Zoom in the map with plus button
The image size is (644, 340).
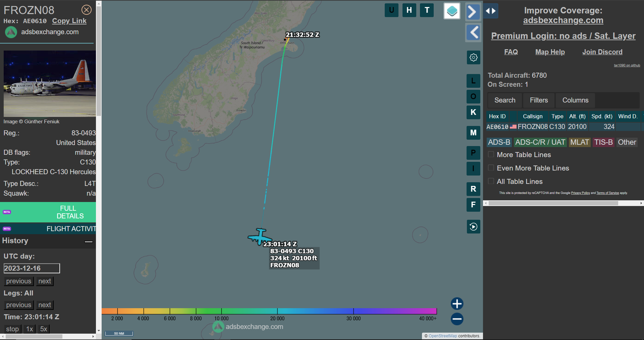coord(457,304)
